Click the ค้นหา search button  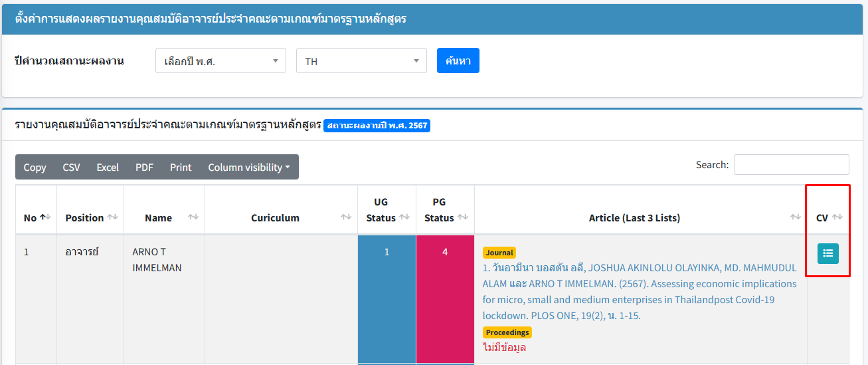[x=458, y=61]
